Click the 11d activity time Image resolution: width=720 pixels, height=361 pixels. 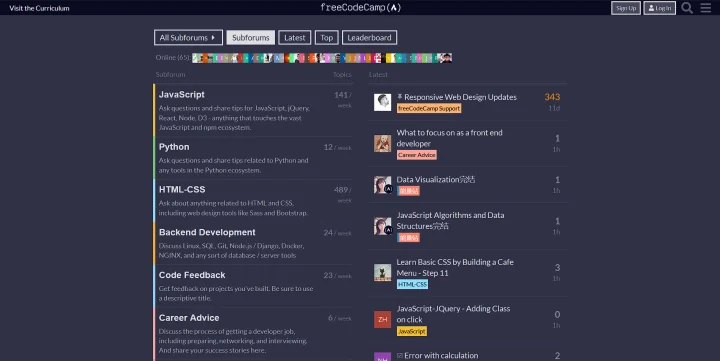pos(554,108)
